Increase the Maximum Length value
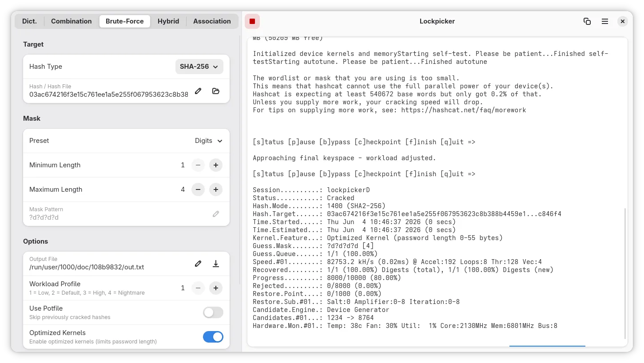This screenshot has height=363, width=644. click(216, 189)
